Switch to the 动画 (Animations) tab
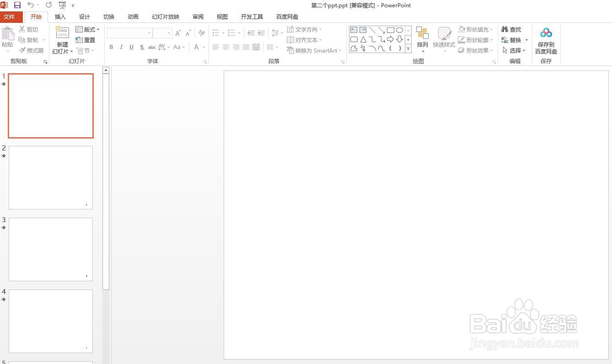612x364 pixels. [x=133, y=17]
